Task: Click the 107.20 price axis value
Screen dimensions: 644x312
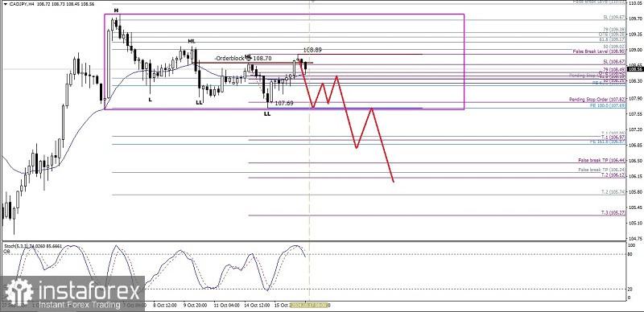Action: (x=636, y=129)
